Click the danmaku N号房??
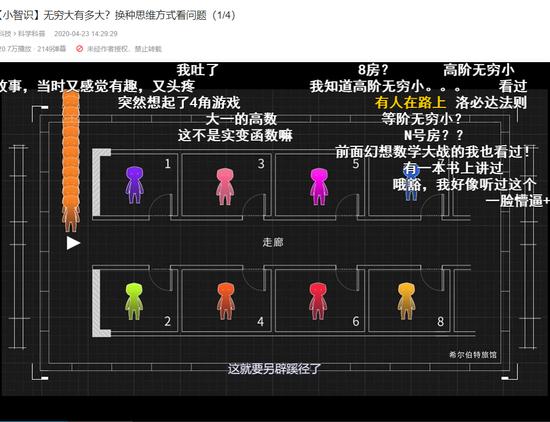 (434, 135)
